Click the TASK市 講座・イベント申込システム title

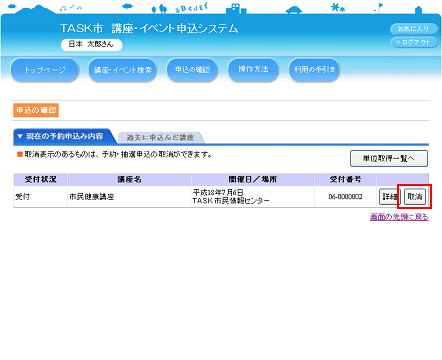(149, 29)
